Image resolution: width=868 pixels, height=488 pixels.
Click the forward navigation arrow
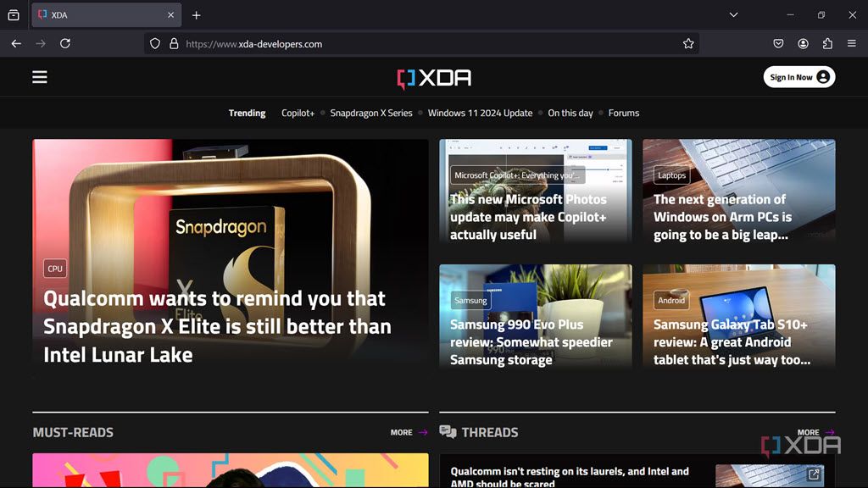(x=41, y=43)
